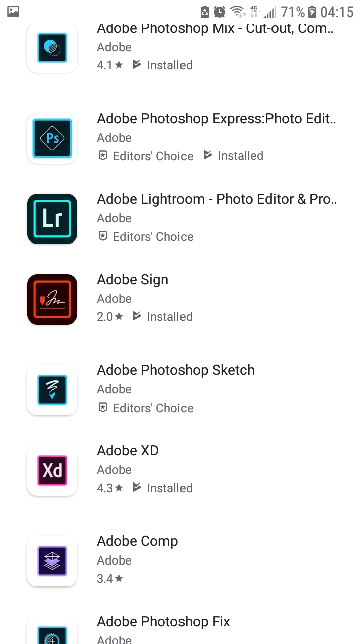The image size is (362, 644).
Task: Select the Adobe Sign title text
Action: (132, 280)
